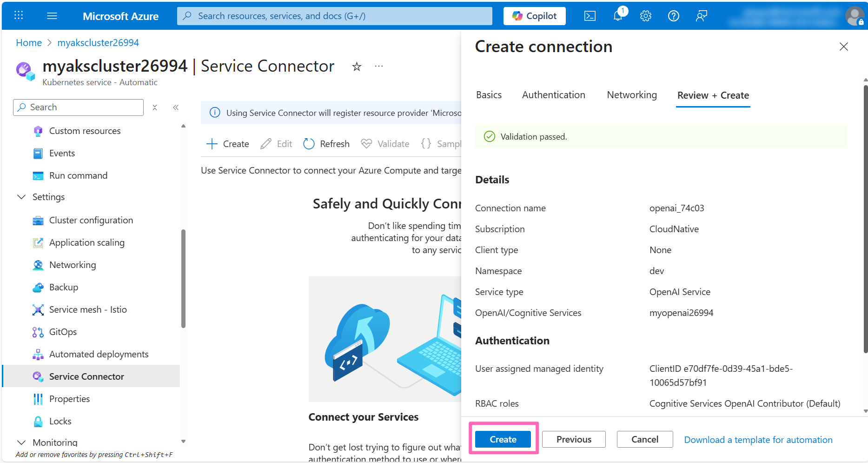Click Download a template for automation
This screenshot has height=463, width=868.
coord(758,440)
